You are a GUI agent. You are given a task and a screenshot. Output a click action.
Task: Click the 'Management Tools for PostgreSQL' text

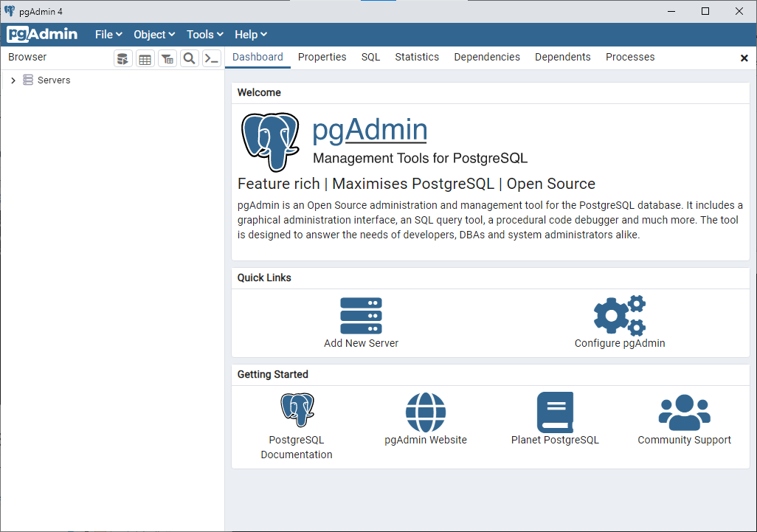tap(420, 159)
